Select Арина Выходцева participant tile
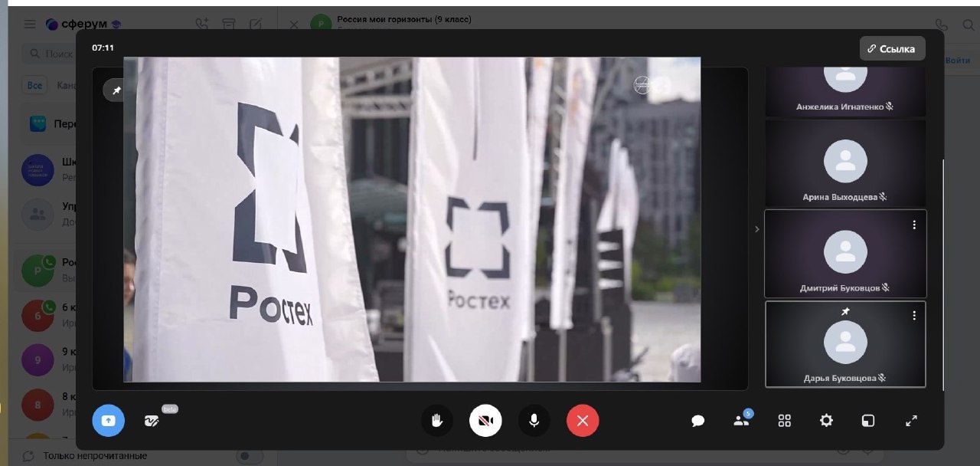The image size is (980, 466). (x=845, y=162)
